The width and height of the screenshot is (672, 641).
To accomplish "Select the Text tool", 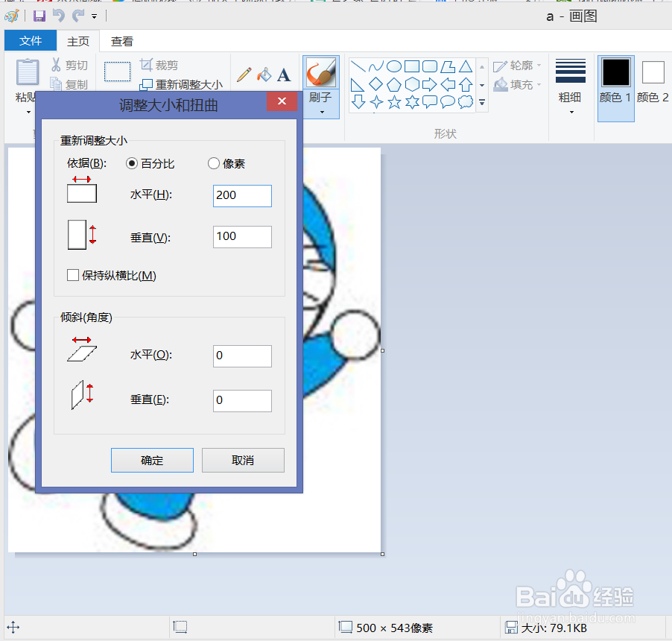I will [x=284, y=75].
